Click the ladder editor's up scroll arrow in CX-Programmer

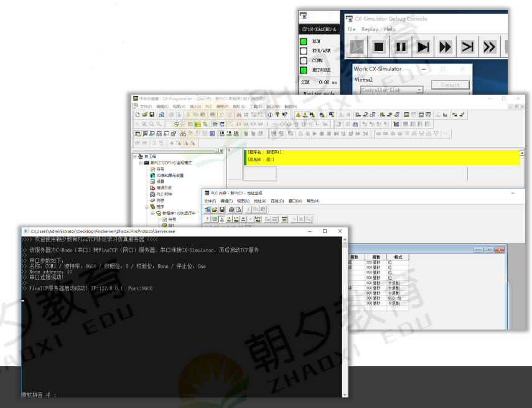[522, 153]
